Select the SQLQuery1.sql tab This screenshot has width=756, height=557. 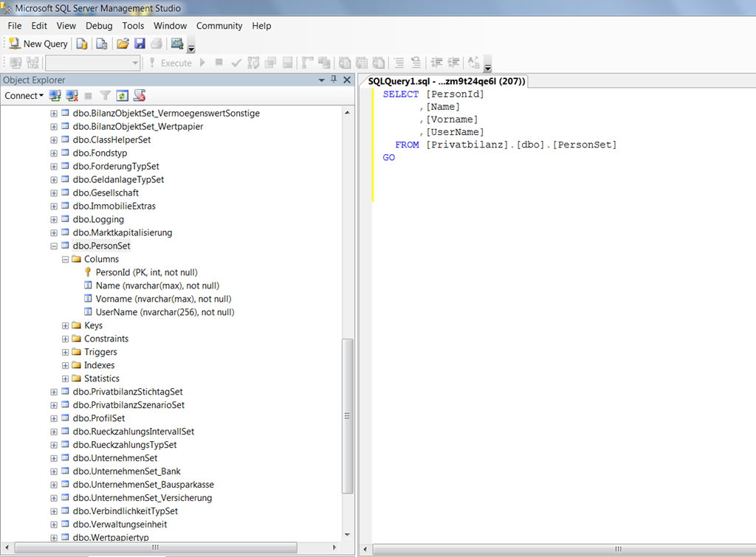click(446, 81)
